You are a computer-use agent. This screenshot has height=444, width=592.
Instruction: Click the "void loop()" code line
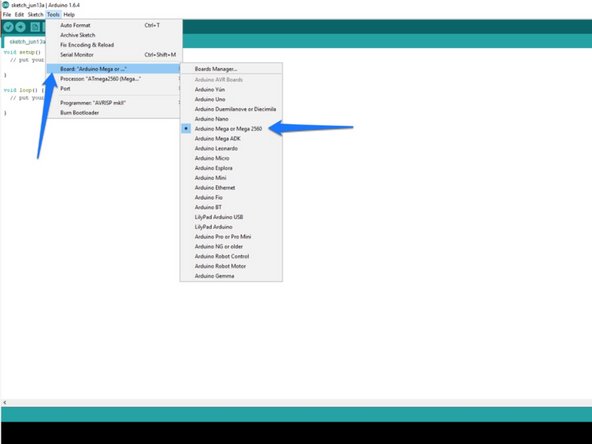(x=24, y=90)
